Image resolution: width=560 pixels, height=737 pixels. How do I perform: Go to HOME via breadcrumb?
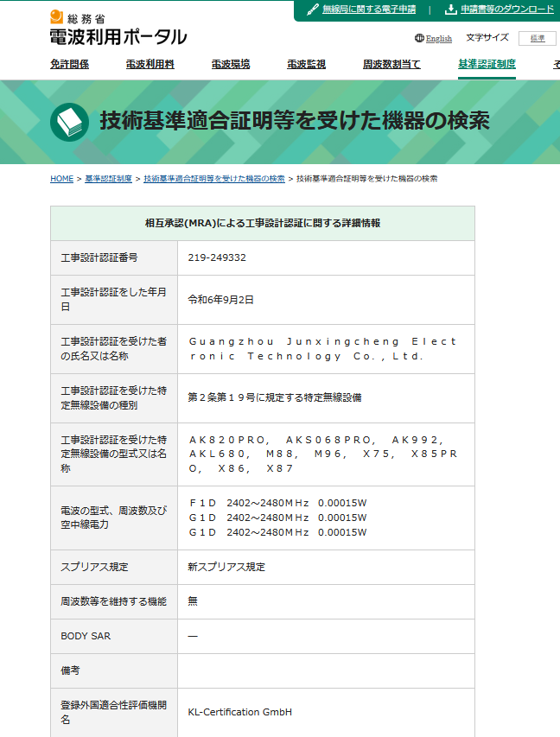click(x=61, y=179)
